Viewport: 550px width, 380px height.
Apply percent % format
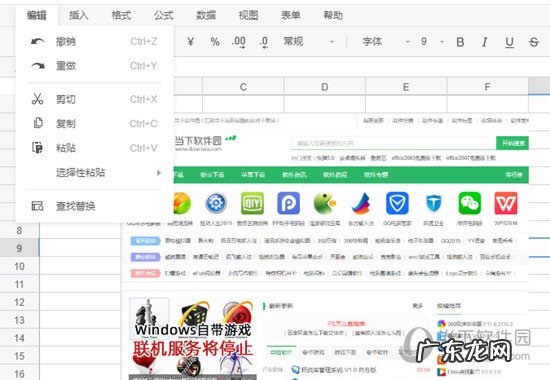[215, 42]
